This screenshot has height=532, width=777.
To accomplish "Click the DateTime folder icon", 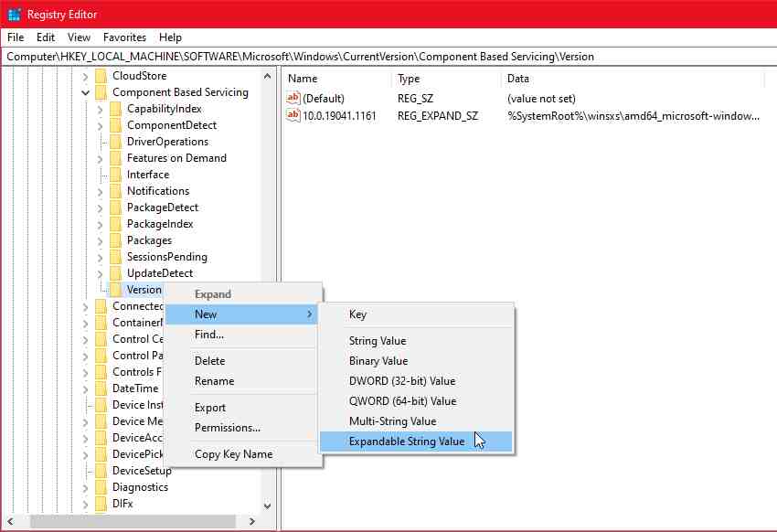I will [x=101, y=388].
